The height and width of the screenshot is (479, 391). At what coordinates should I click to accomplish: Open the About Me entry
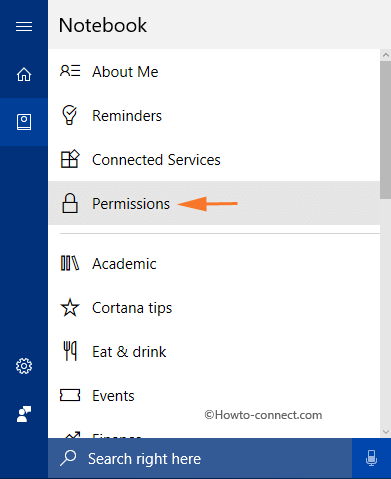214,71
